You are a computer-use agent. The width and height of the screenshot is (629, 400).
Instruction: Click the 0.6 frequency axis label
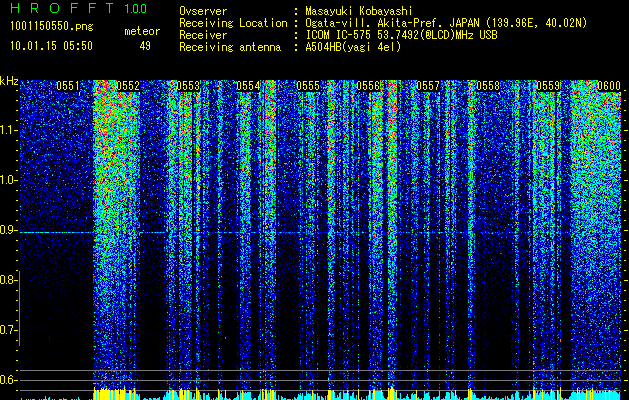coord(8,380)
